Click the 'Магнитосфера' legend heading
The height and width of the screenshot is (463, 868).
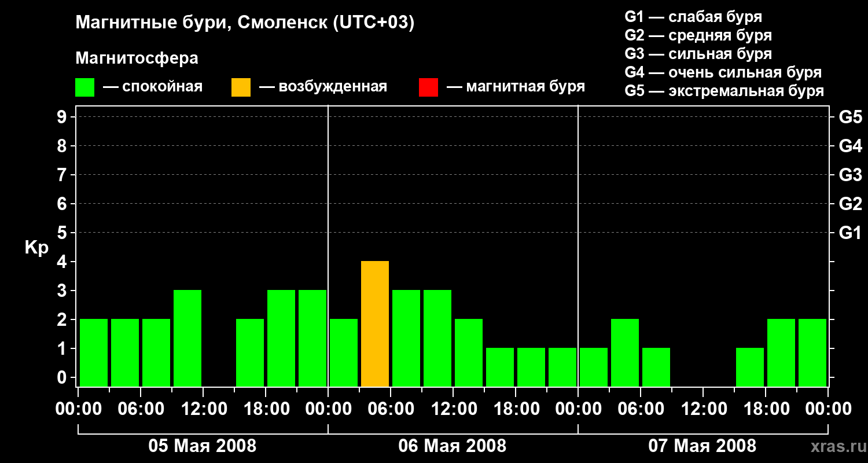pos(137,58)
